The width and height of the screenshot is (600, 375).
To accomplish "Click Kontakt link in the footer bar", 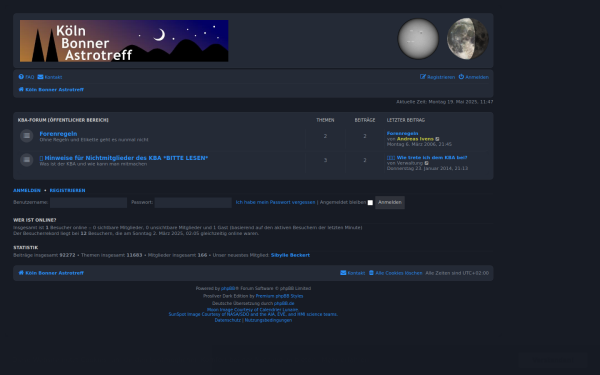I will [353, 273].
